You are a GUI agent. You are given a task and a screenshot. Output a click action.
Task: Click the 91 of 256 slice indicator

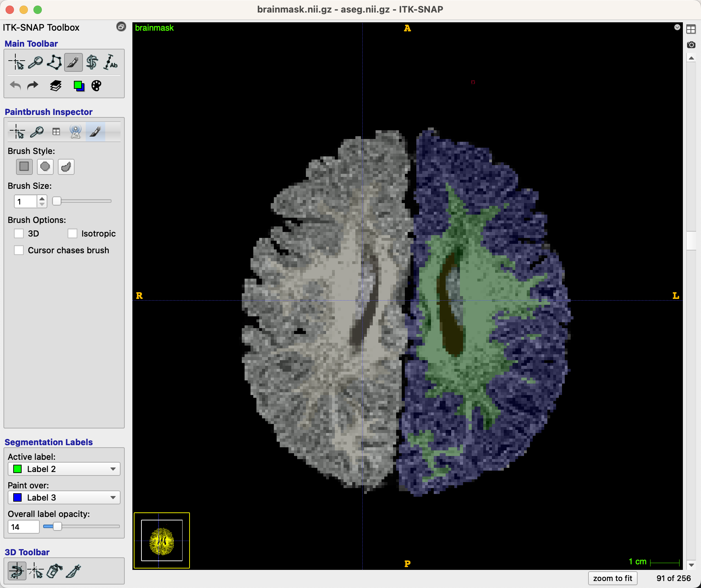click(x=673, y=578)
